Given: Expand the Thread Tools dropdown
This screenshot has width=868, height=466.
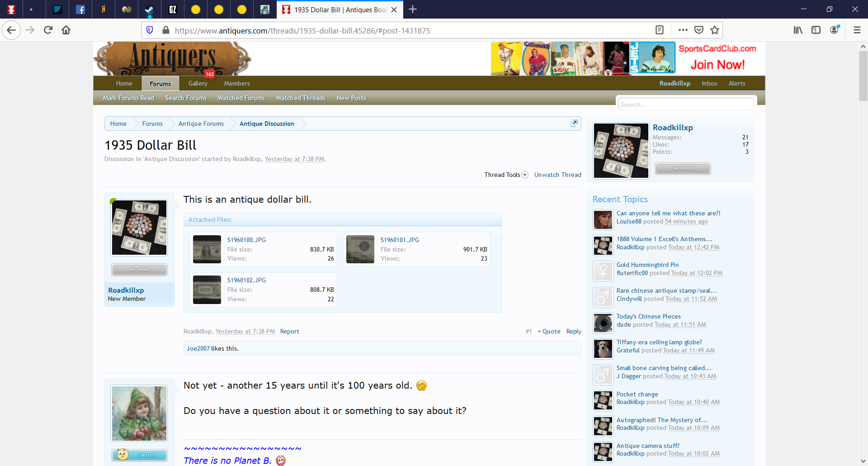Looking at the screenshot, I should (506, 175).
